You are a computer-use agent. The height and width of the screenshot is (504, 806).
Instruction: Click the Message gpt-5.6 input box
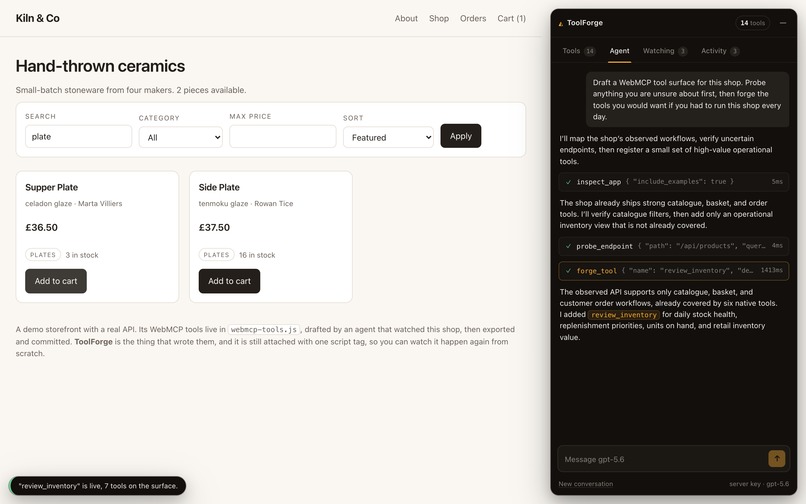pyautogui.click(x=663, y=459)
